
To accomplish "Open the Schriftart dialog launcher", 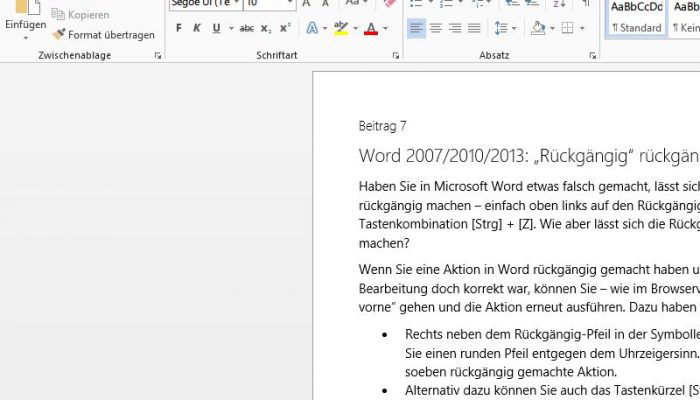I will point(396,56).
